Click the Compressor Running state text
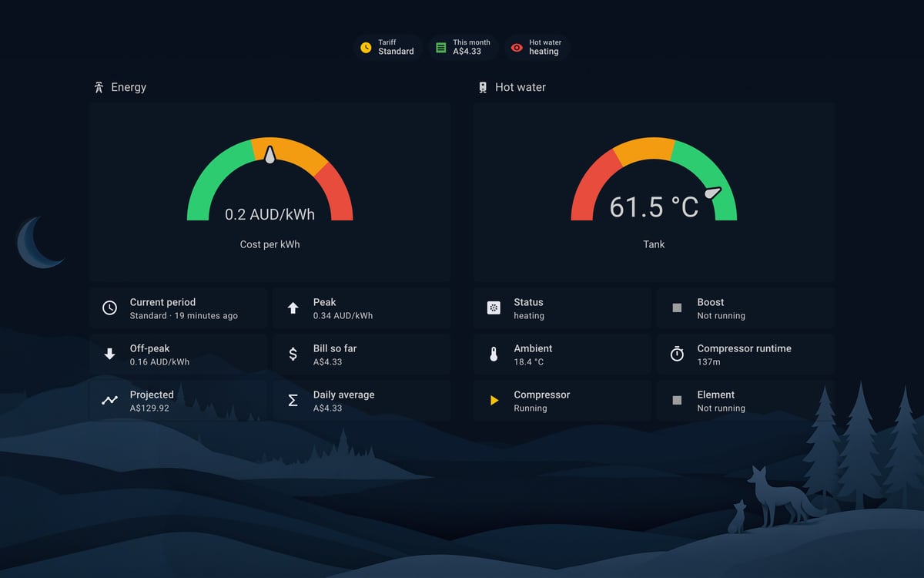 pyautogui.click(x=530, y=408)
